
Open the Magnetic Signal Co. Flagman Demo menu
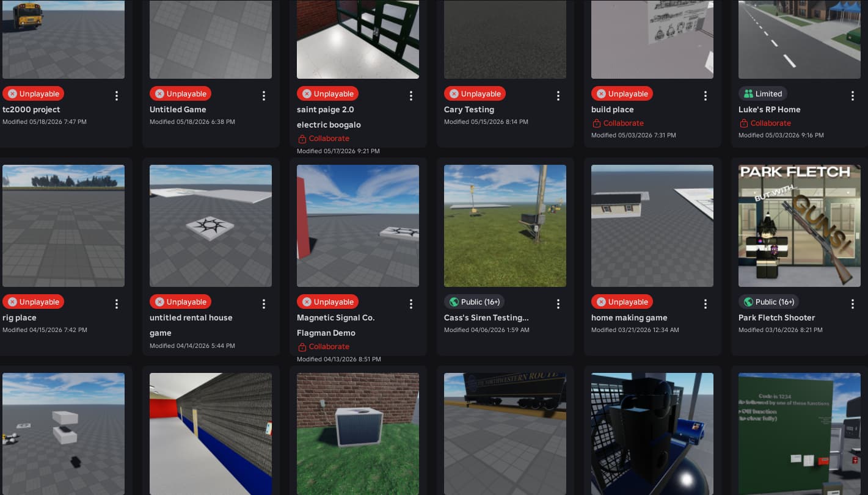click(x=411, y=304)
